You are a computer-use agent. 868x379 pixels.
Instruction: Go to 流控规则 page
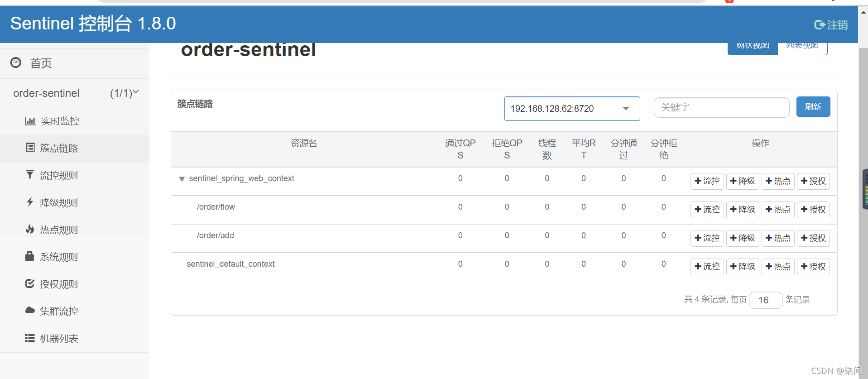(75, 175)
